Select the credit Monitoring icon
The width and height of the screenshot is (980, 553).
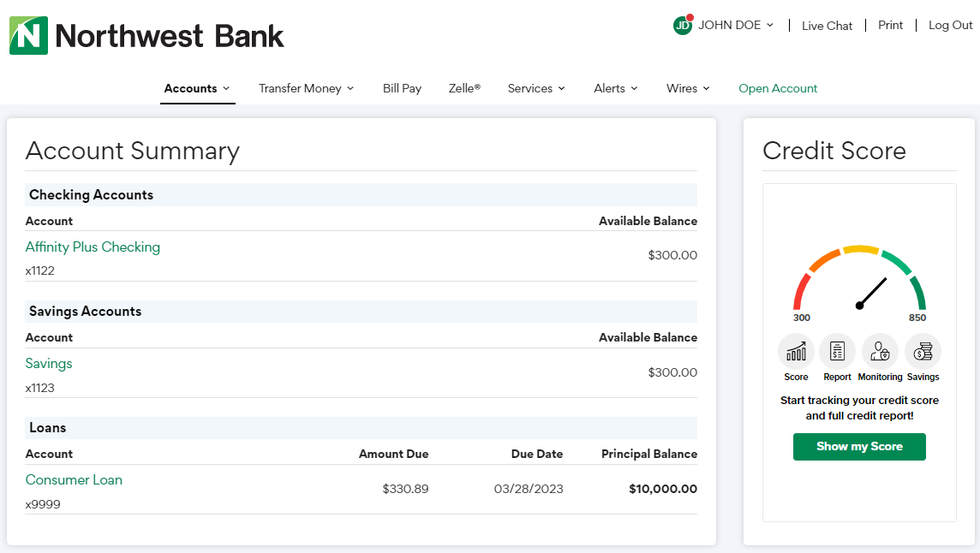(880, 352)
